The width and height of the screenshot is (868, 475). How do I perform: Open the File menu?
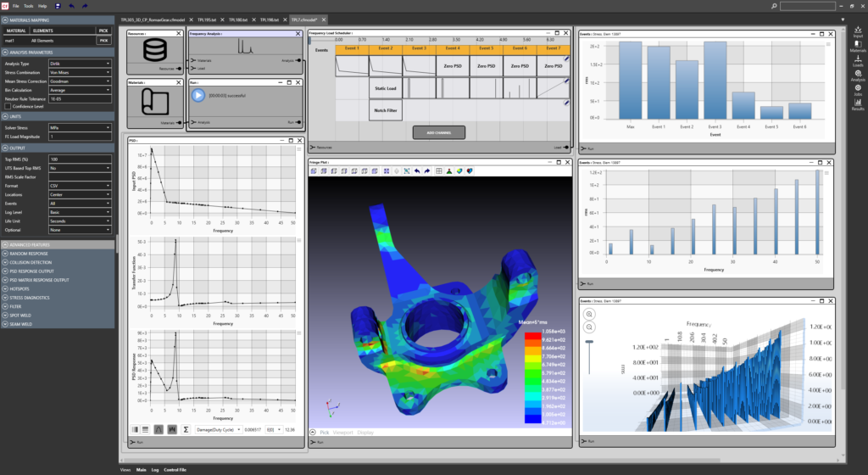click(x=15, y=6)
